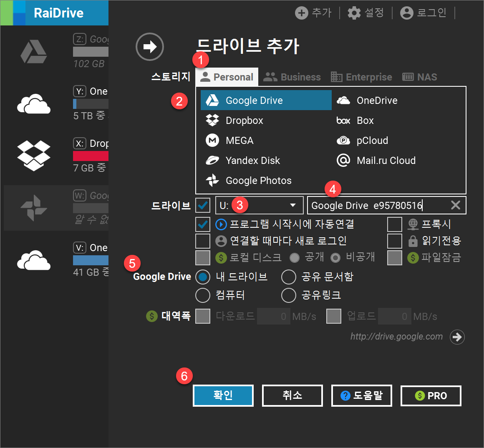Enable the read-only checkbox
Screen dimensions: 484x448
point(395,241)
